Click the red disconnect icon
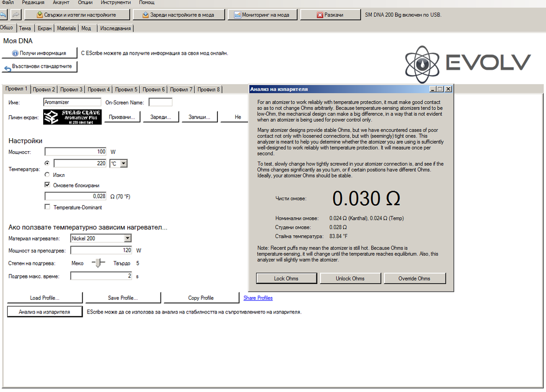546x392 pixels. (320, 15)
